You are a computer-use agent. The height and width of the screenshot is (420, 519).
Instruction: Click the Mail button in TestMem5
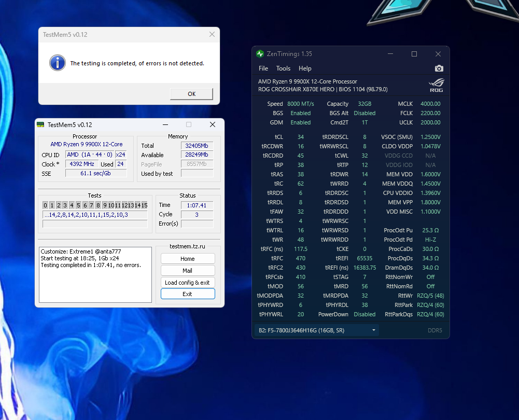click(x=187, y=271)
